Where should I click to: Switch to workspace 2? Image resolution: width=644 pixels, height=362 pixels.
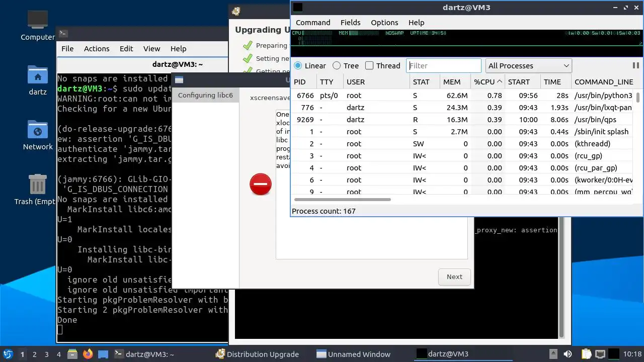pos(34,354)
